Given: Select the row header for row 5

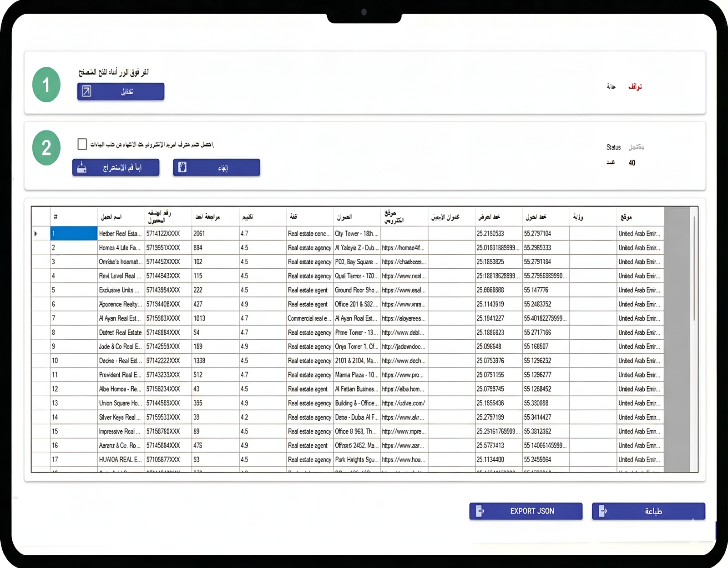Looking at the screenshot, I should point(40,290).
